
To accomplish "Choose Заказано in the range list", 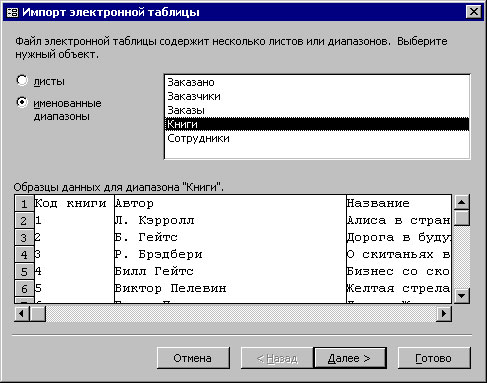I will tap(317, 82).
